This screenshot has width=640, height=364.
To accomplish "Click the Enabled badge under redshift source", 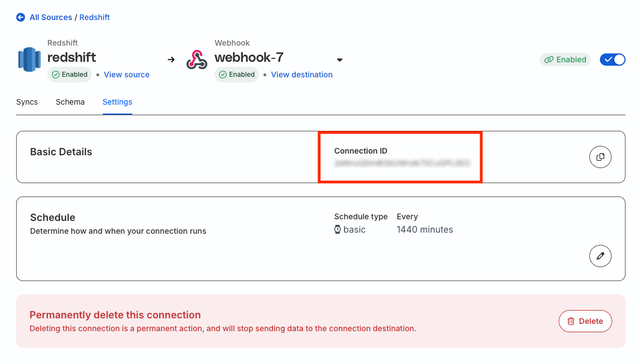I will [x=70, y=75].
